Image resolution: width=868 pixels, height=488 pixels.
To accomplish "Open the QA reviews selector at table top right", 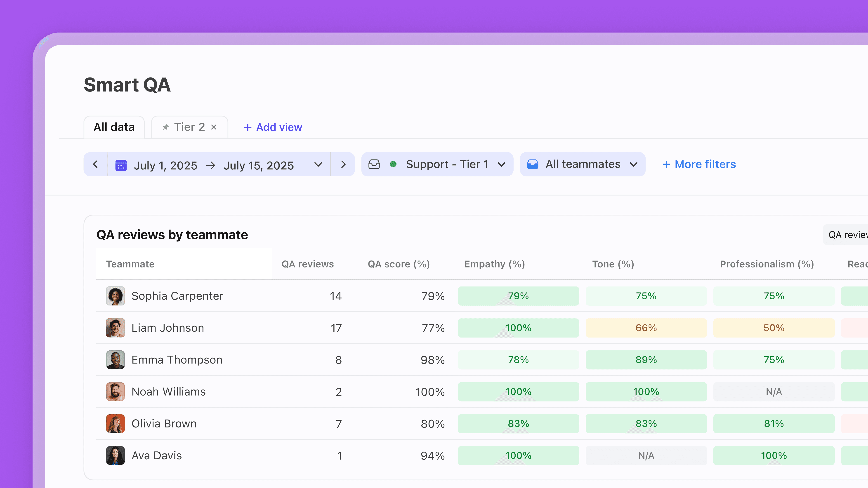I will (845, 235).
